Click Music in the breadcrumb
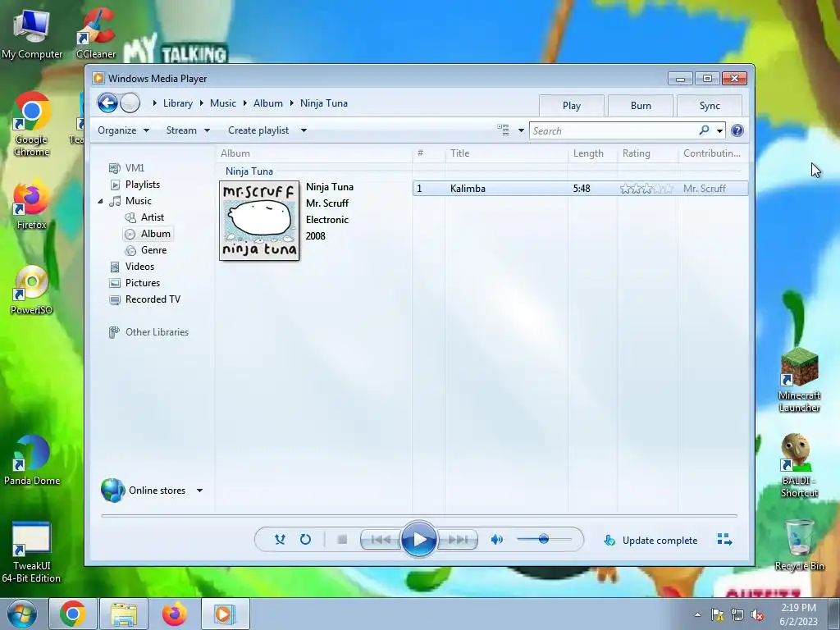 [x=223, y=103]
